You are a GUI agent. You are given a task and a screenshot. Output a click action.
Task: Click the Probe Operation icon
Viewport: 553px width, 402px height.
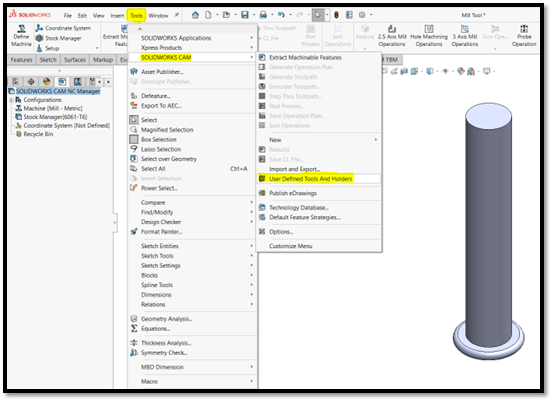(524, 36)
